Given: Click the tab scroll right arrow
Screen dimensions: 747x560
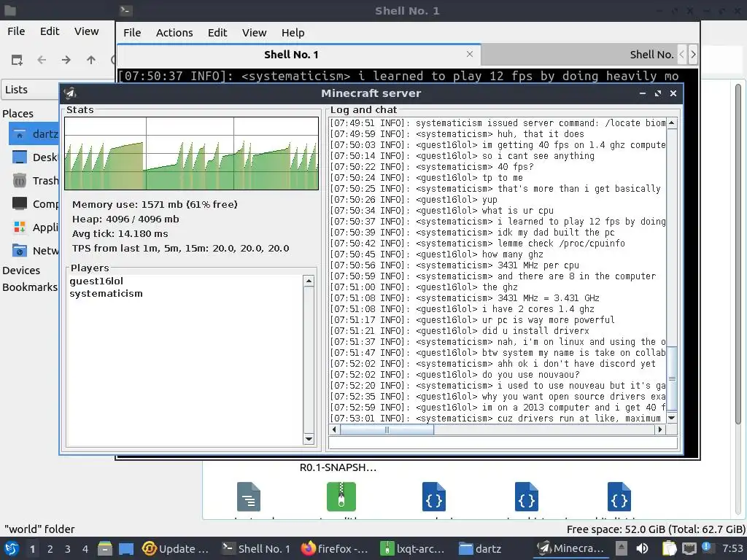Looking at the screenshot, I should click(693, 55).
